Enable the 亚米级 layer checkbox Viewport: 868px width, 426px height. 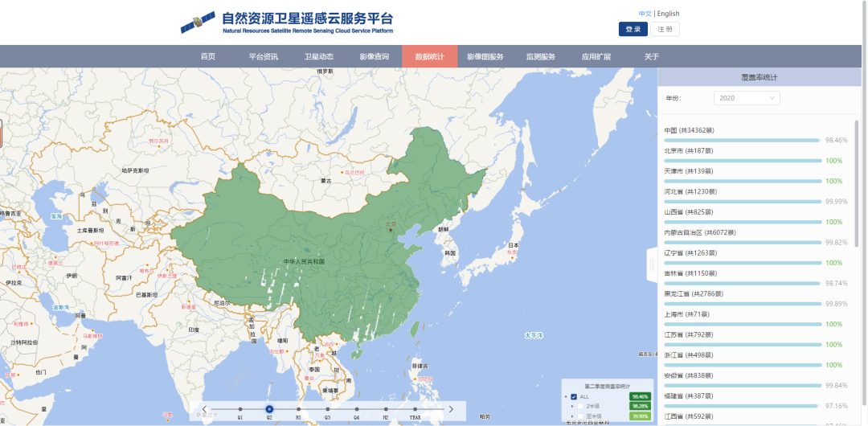(x=580, y=416)
